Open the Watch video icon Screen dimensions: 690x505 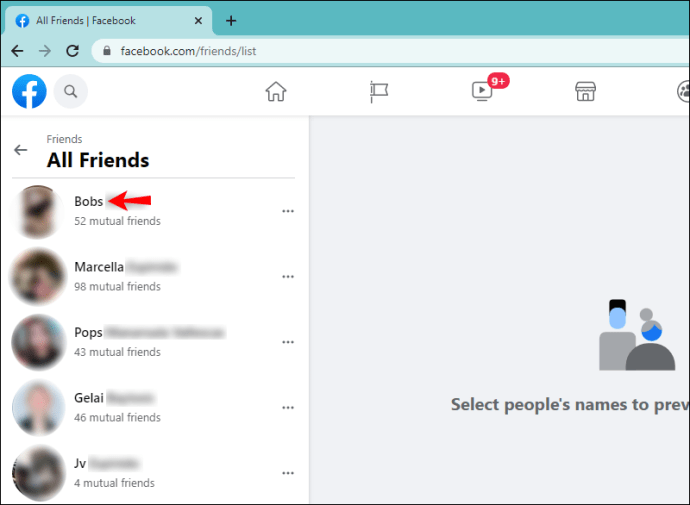click(482, 91)
